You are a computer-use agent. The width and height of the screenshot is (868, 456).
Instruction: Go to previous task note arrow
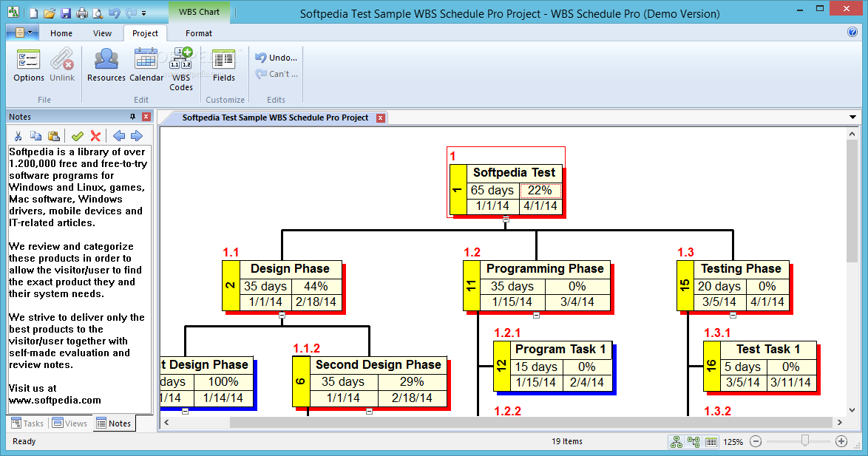(119, 135)
